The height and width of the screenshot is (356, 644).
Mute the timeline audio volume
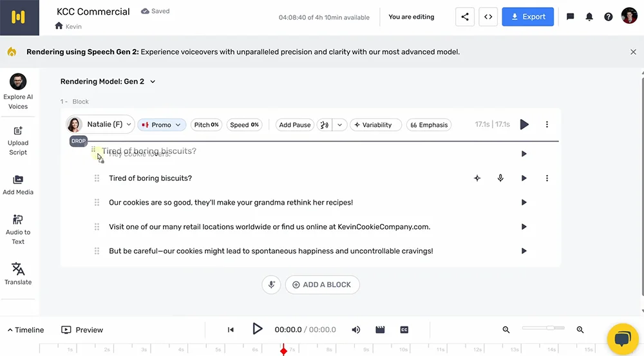(356, 330)
